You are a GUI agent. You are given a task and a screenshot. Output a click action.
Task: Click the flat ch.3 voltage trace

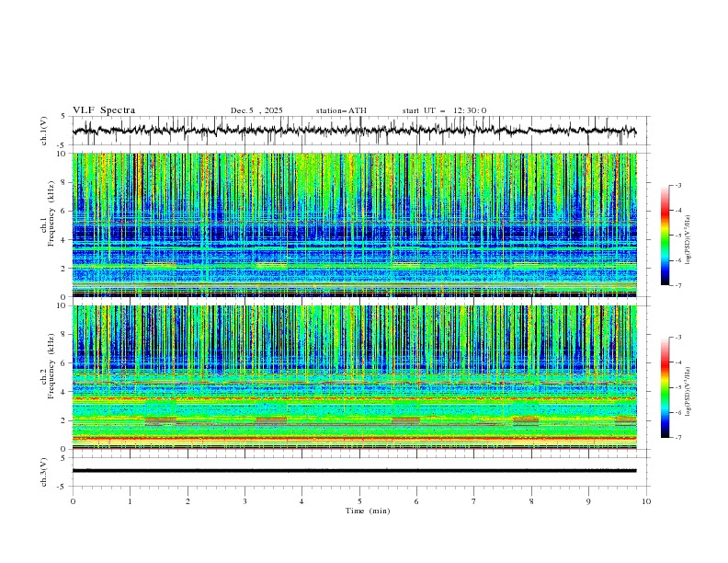pos(358,470)
